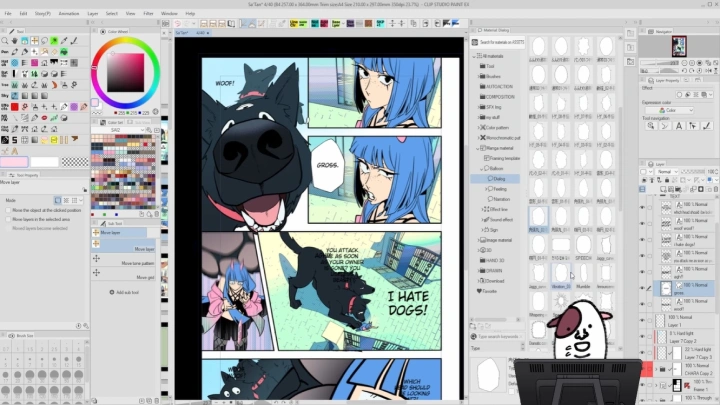720x405 pixels.
Task: Click the transparent color swatch
Action: click(74, 162)
